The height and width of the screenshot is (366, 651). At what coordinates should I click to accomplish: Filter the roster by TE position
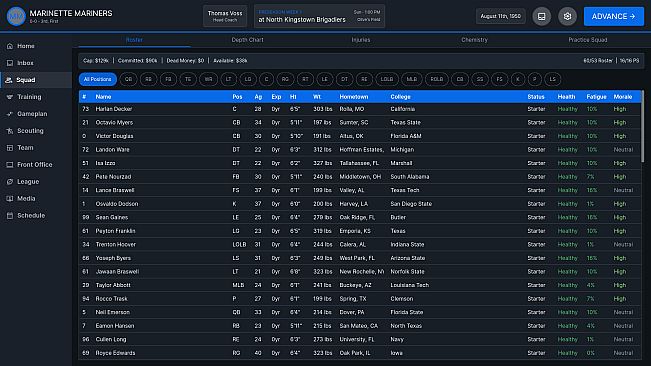point(188,79)
